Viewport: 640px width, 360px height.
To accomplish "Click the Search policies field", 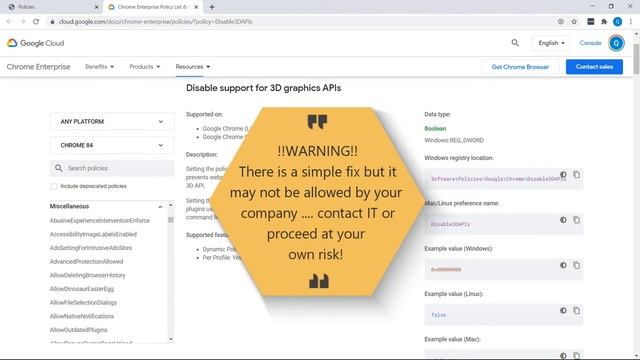I will point(112,168).
